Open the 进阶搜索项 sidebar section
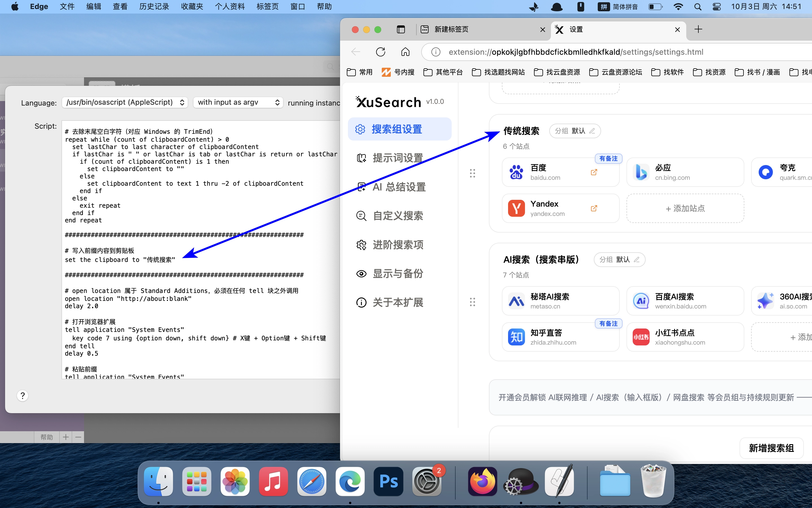Viewport: 812px width, 508px height. pos(390,245)
